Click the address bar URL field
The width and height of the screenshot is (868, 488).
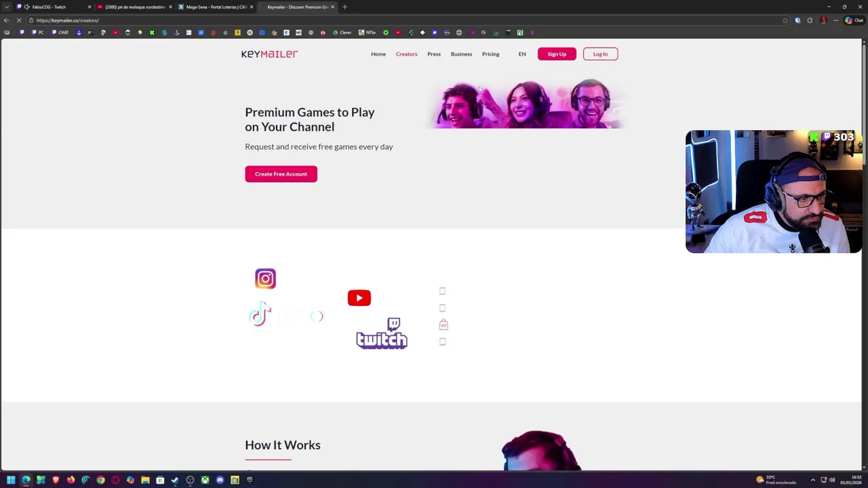pyautogui.click(x=407, y=20)
